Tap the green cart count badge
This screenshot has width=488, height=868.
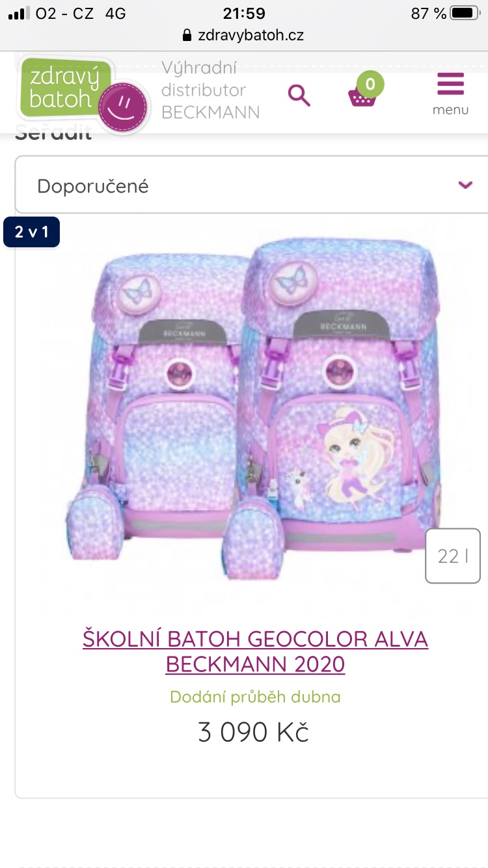coord(370,83)
